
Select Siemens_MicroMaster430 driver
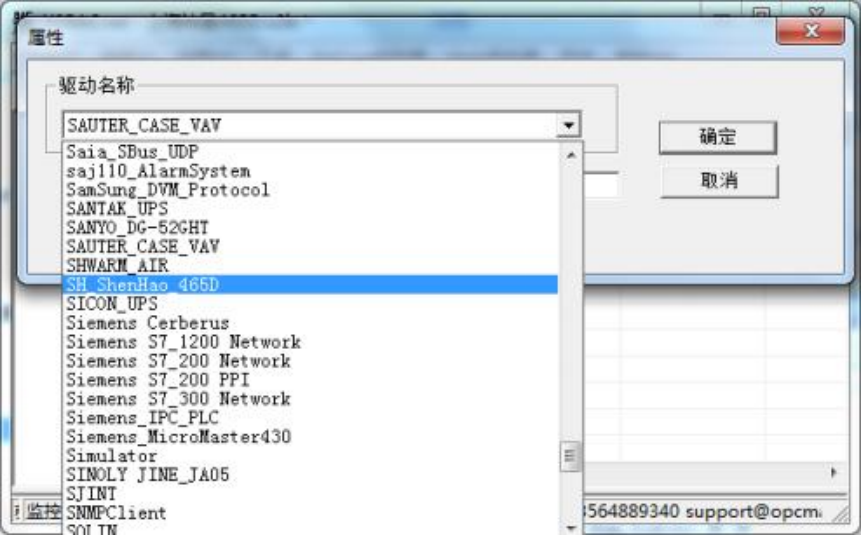pos(311,436)
